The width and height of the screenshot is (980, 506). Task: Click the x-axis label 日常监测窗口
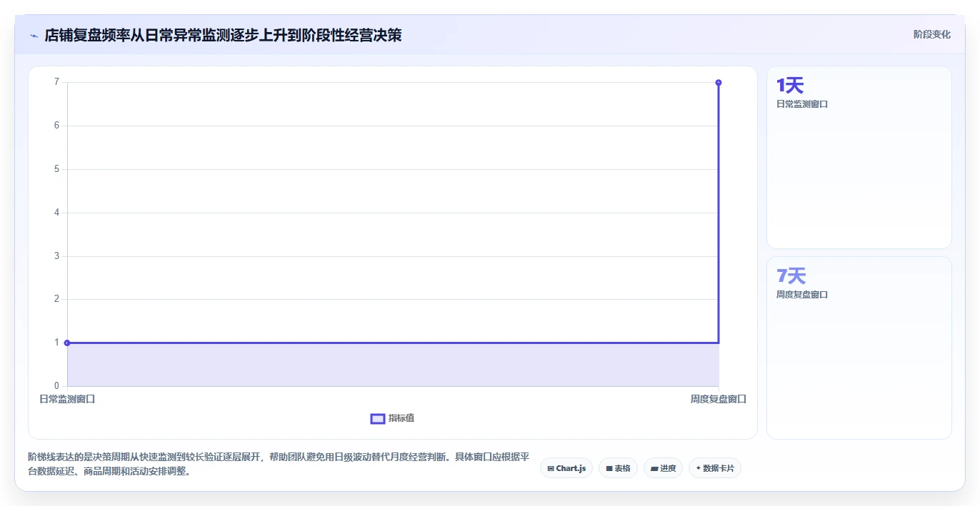(x=67, y=399)
